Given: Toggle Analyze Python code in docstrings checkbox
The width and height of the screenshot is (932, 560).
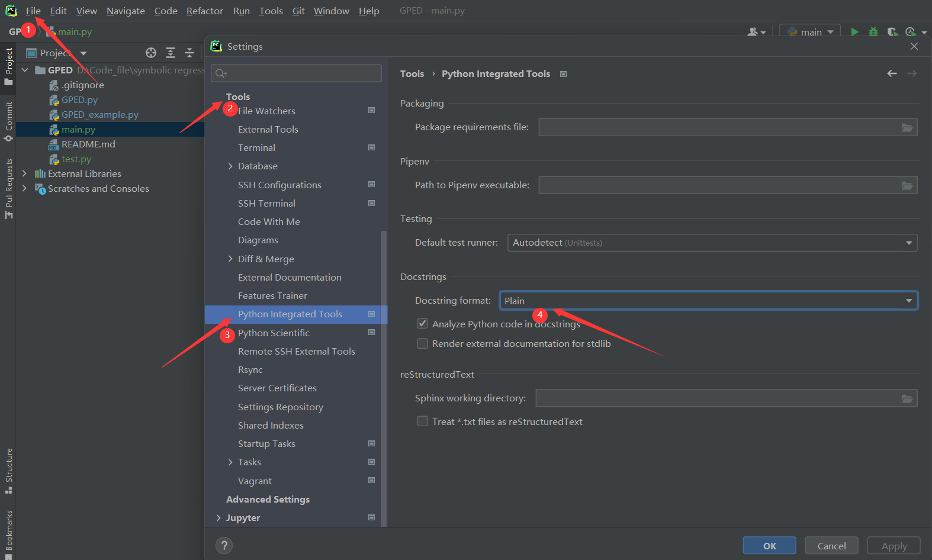Looking at the screenshot, I should pyautogui.click(x=422, y=324).
